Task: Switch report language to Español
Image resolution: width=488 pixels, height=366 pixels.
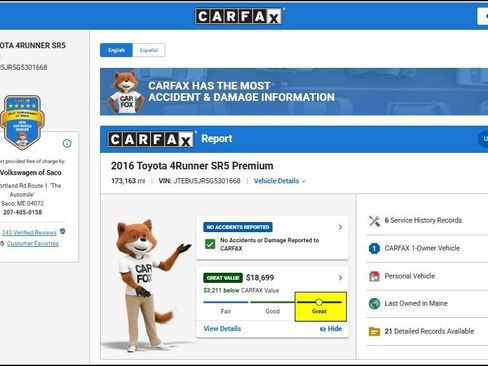Action: click(149, 50)
